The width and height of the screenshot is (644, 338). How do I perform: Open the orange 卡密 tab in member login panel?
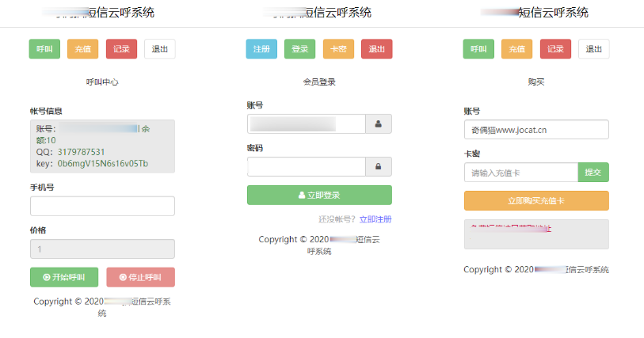(x=338, y=49)
